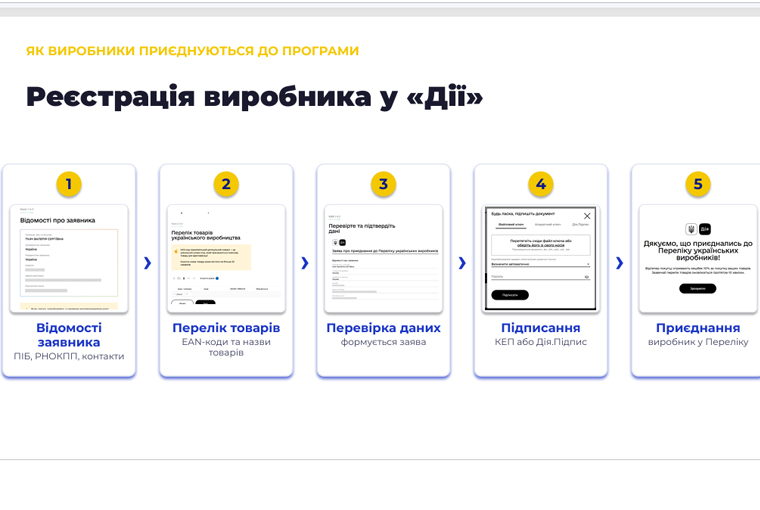Click heading 'Перелік товарів українського виробництва' in step 2
The width and height of the screenshot is (760, 510).
(x=206, y=235)
